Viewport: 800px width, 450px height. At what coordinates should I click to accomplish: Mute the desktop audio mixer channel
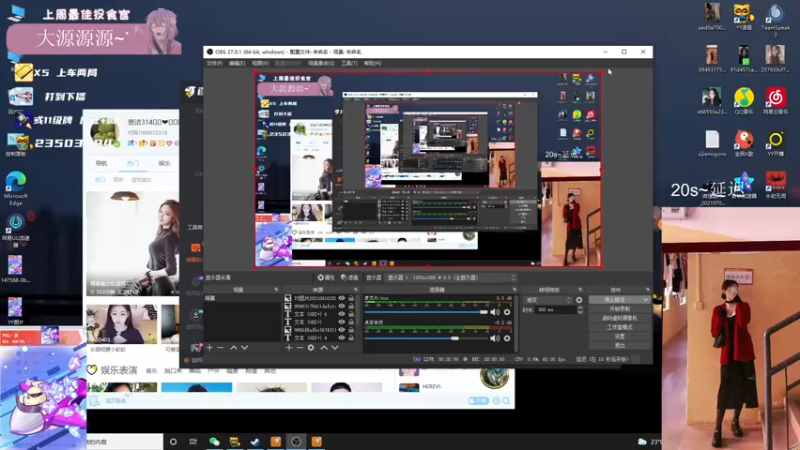coord(494,338)
